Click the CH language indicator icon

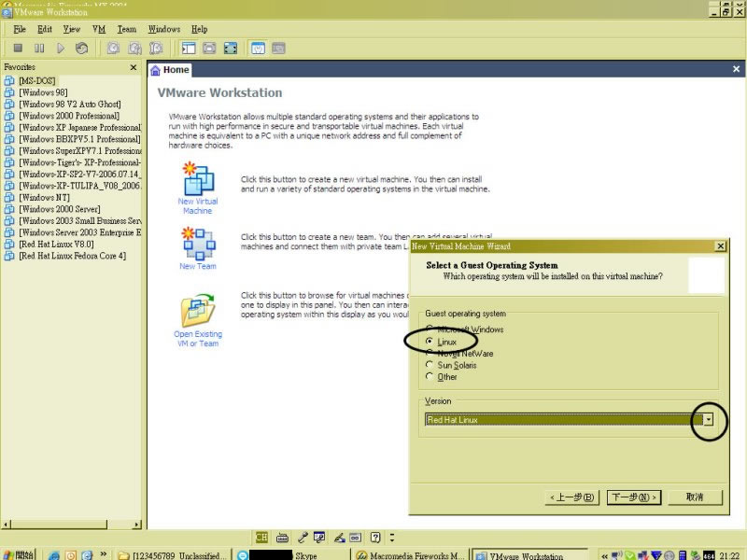click(261, 538)
